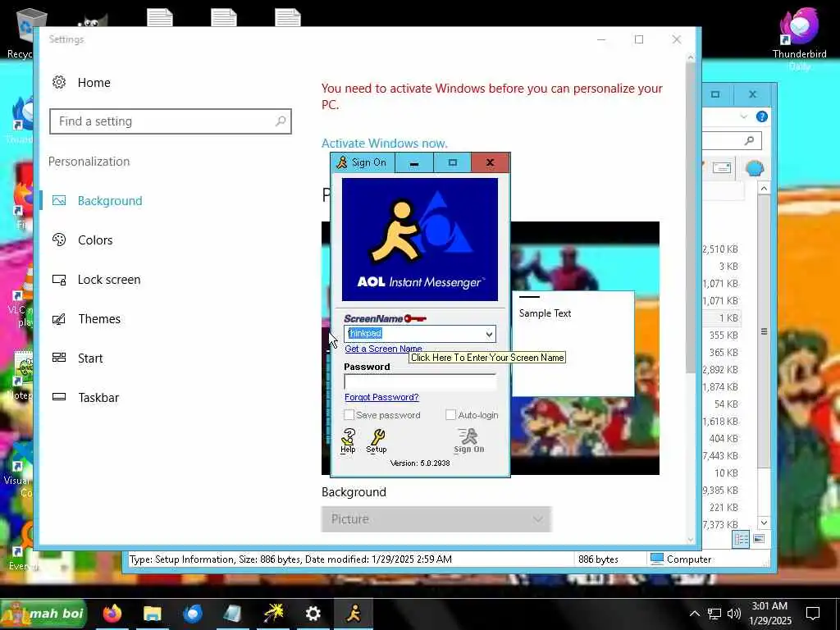Go to Settings Home
Viewport: 840px width, 630px height.
pyautogui.click(x=94, y=83)
